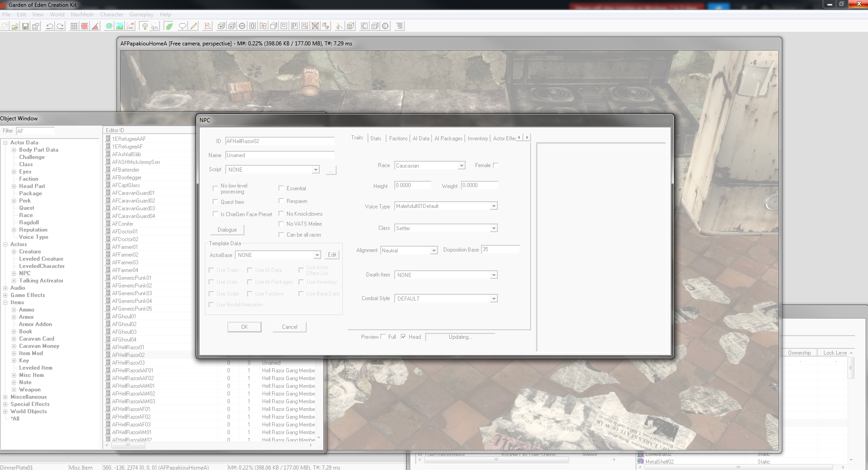The width and height of the screenshot is (868, 470).
Task: Click the T box toolbar icon
Action: [221, 26]
